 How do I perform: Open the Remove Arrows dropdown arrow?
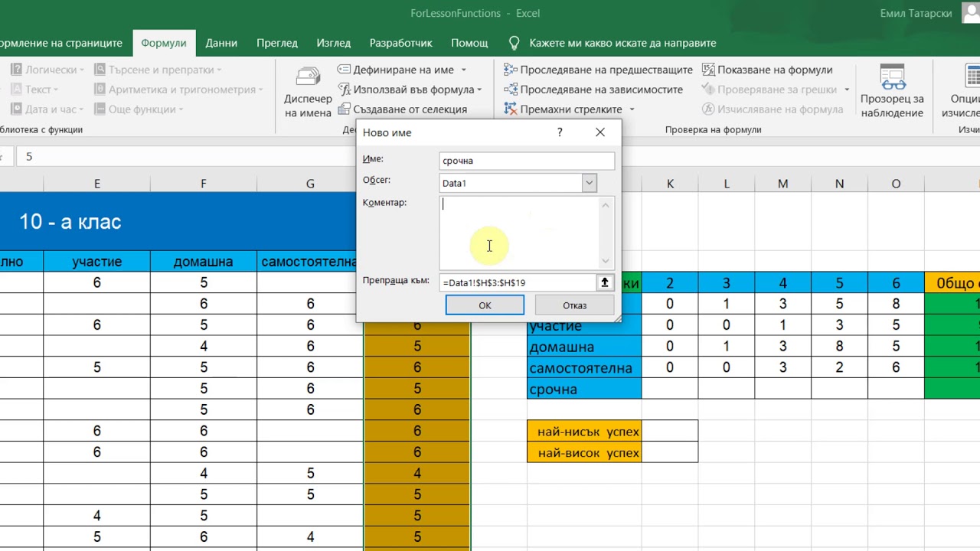pyautogui.click(x=632, y=109)
